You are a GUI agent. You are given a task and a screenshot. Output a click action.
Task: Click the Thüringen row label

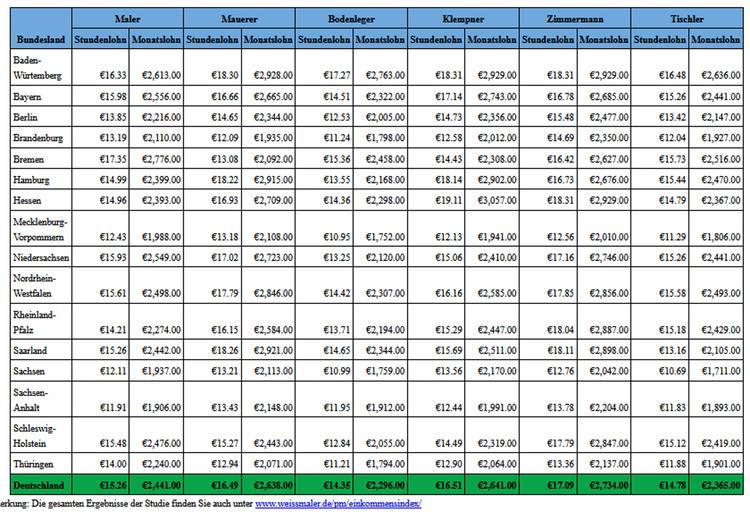32,465
